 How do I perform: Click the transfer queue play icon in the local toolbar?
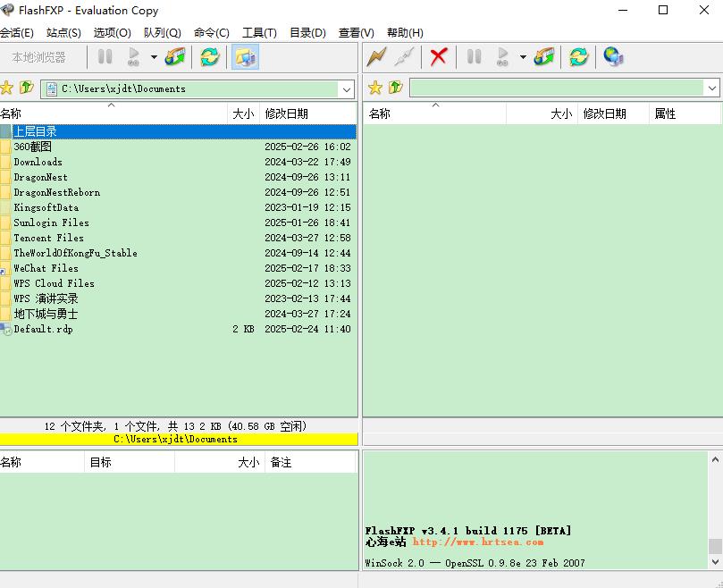[x=133, y=56]
